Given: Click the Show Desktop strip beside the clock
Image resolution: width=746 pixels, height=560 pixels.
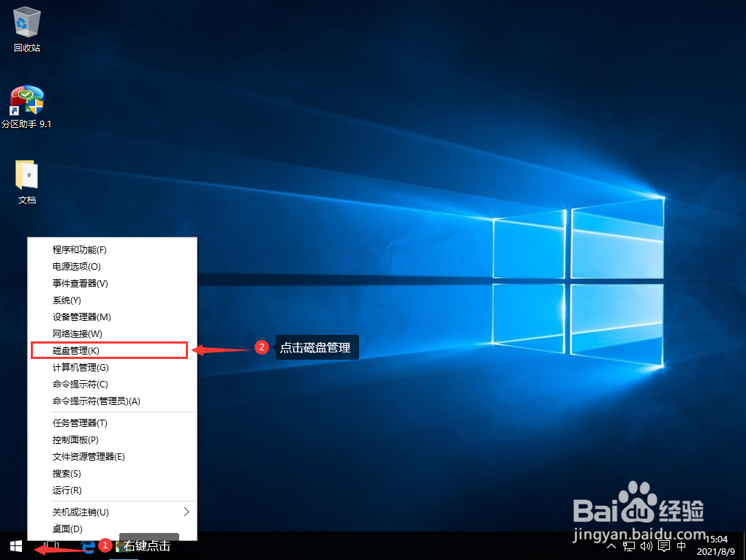Looking at the screenshot, I should (744, 546).
